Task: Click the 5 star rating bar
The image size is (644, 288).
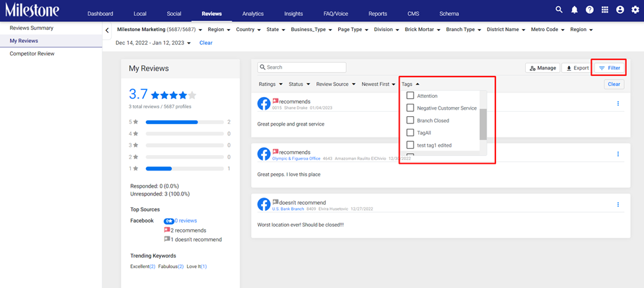Action: [185, 122]
